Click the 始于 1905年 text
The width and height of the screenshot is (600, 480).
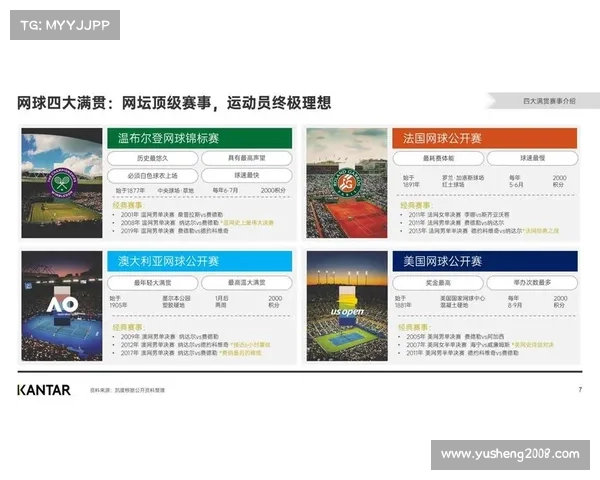click(x=118, y=302)
